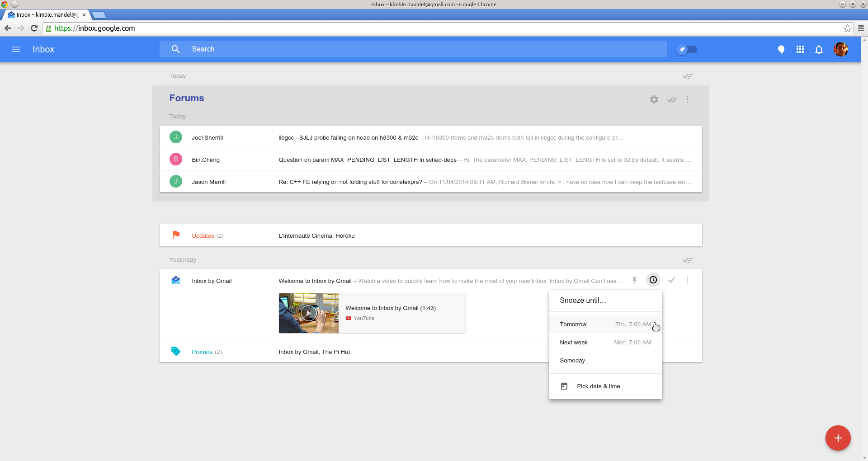Click Inbox by Gmail envelope icon
868x461 pixels.
(x=176, y=280)
